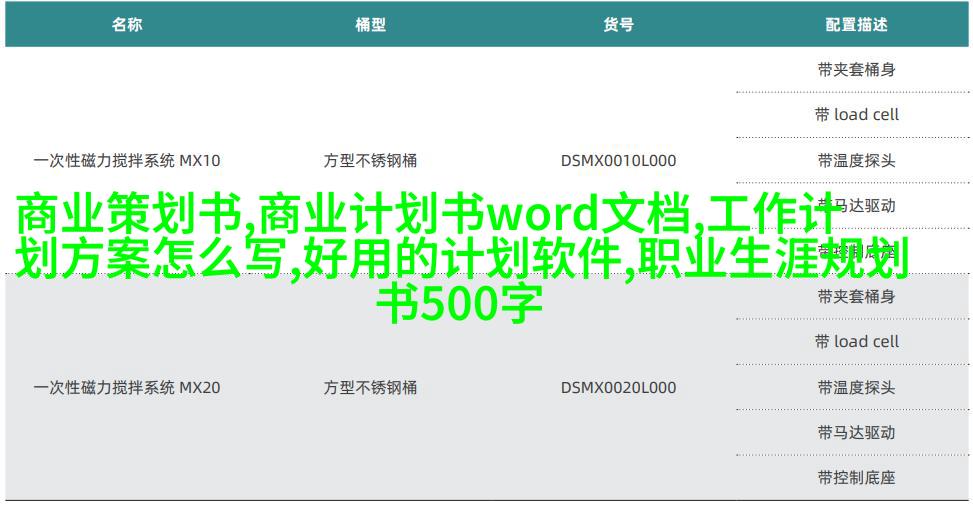The height and width of the screenshot is (505, 973).
Task: Select 带夹套桶身 in the MX20 row
Action: [855, 296]
